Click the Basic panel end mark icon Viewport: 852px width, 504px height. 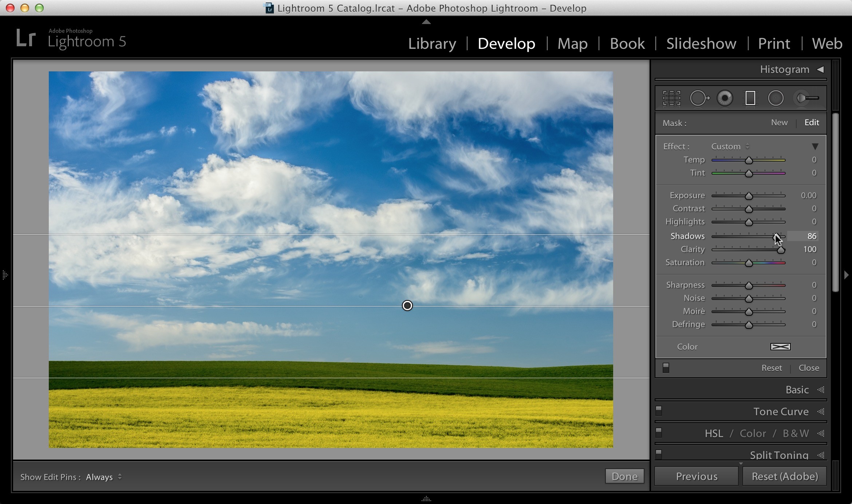821,390
